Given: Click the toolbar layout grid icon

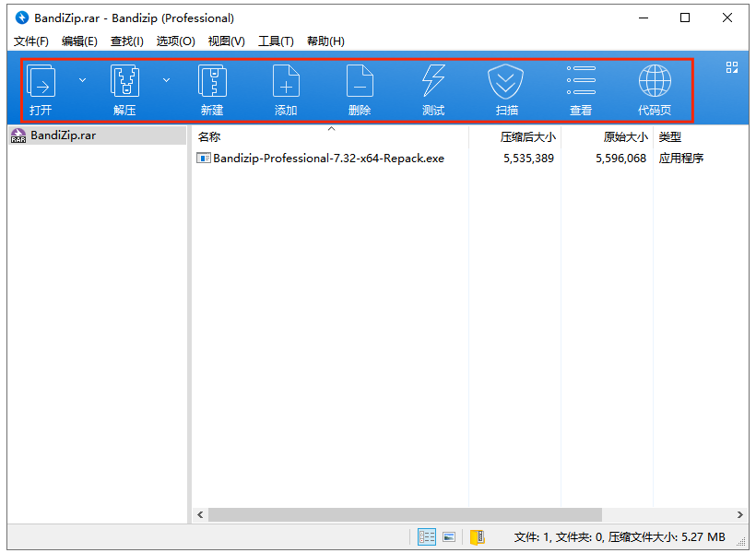Looking at the screenshot, I should click(x=732, y=67).
